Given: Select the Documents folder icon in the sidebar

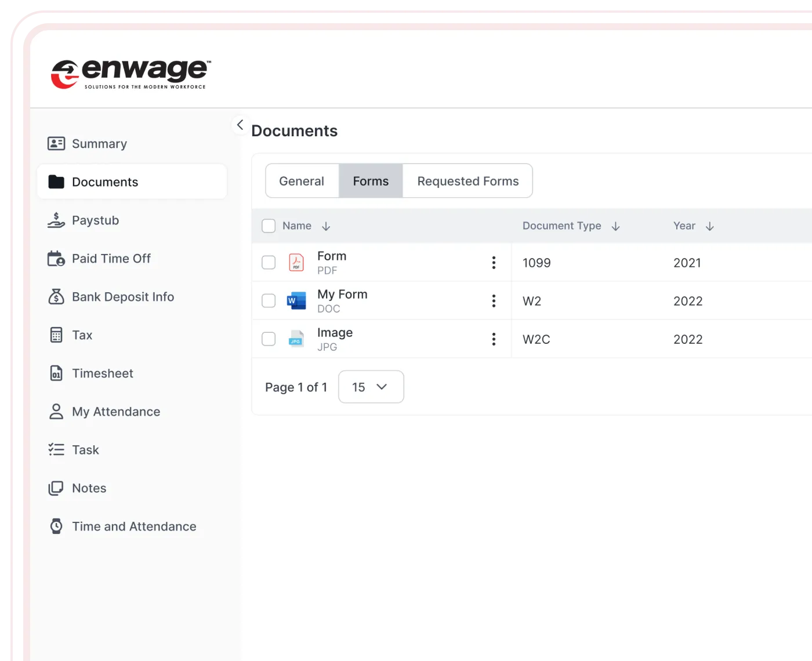Looking at the screenshot, I should [x=56, y=181].
